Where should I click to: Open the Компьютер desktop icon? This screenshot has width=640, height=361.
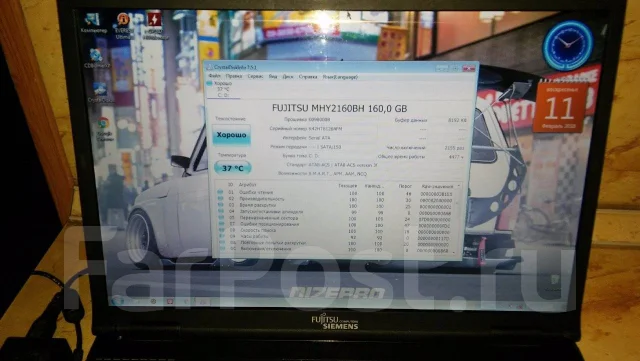93,22
